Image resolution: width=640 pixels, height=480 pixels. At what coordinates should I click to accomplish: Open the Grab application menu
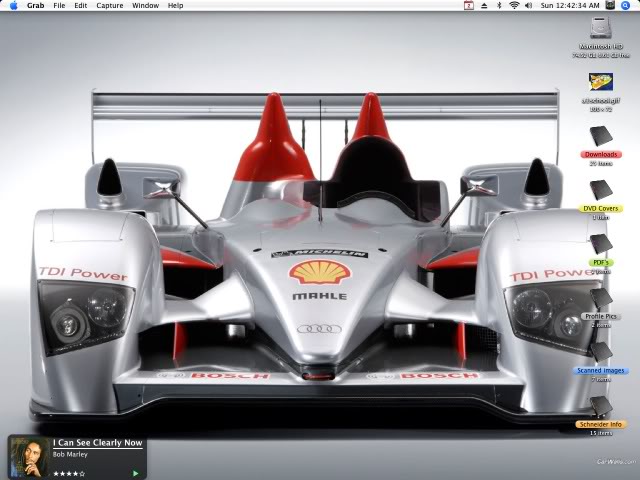[36, 6]
